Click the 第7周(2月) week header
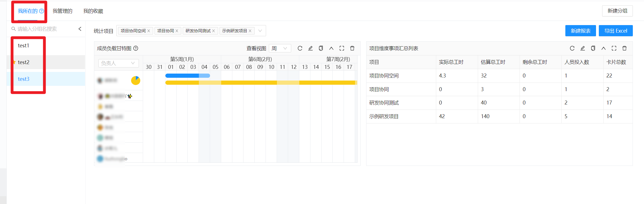The image size is (644, 204). (338, 59)
